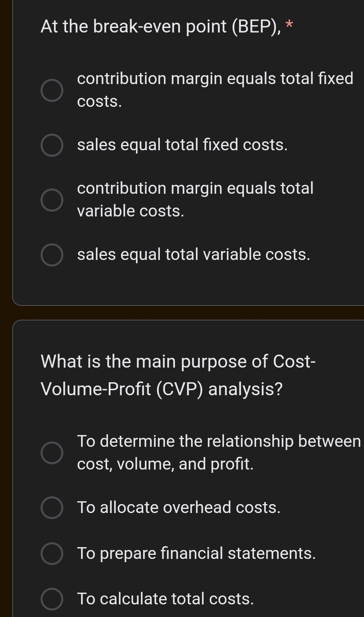This screenshot has height=617, width=364.
Task: Click the 'contribution margin equals total variable costs' label text
Action: point(195,189)
